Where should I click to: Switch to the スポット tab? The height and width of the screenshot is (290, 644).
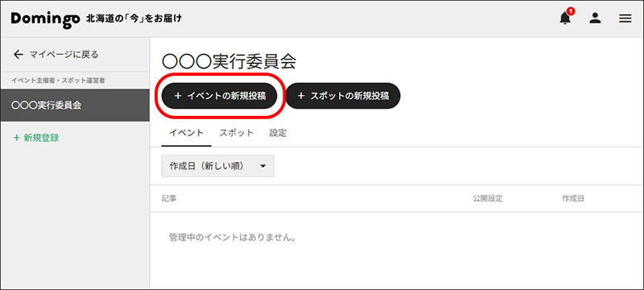pyautogui.click(x=236, y=133)
